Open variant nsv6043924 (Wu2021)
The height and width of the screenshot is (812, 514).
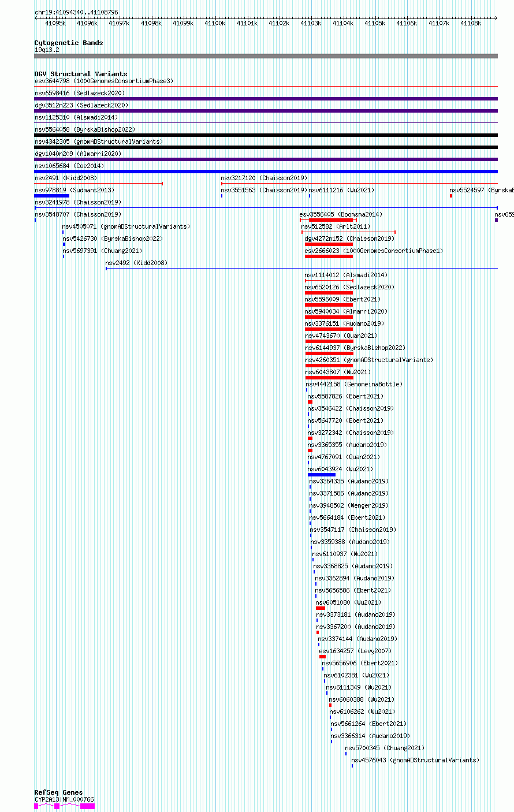coord(340,469)
